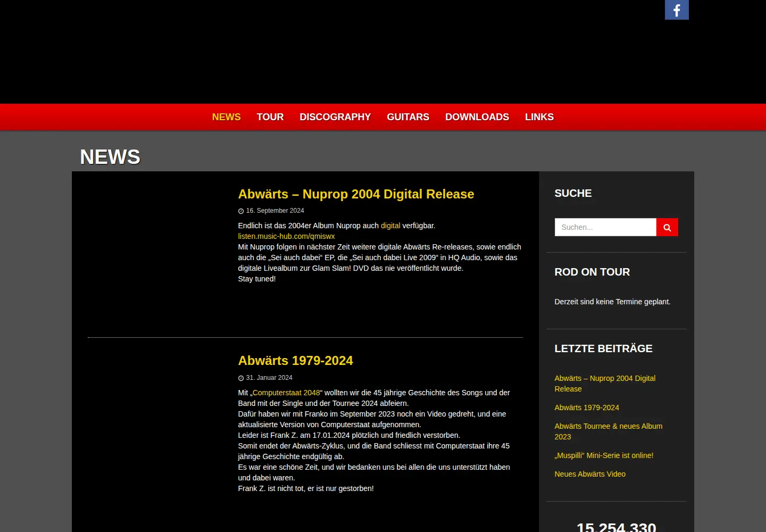Click the 'Stay tuned!' text line
The height and width of the screenshot is (532, 766).
[x=257, y=279]
